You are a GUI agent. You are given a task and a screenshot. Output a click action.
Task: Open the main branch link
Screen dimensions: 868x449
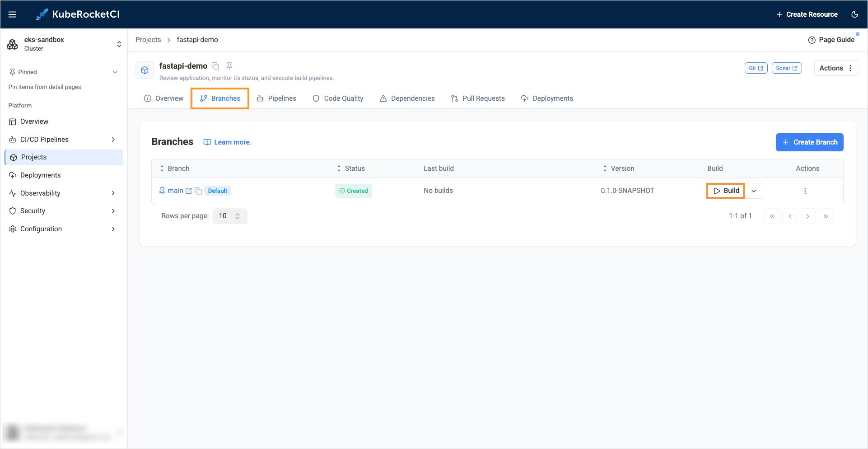pos(175,191)
